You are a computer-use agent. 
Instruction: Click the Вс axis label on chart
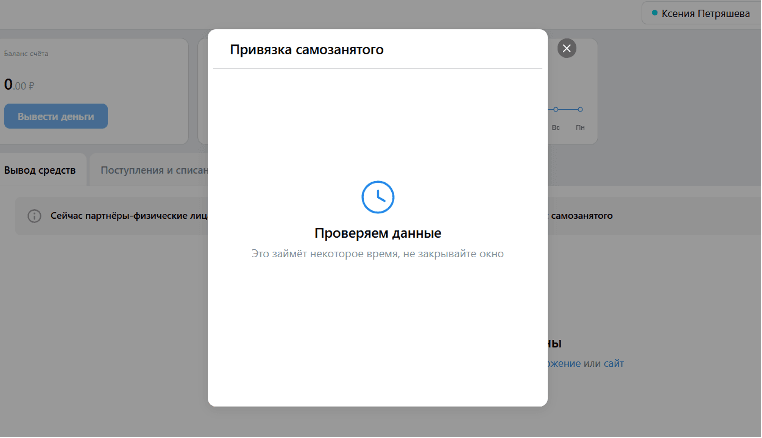point(555,127)
